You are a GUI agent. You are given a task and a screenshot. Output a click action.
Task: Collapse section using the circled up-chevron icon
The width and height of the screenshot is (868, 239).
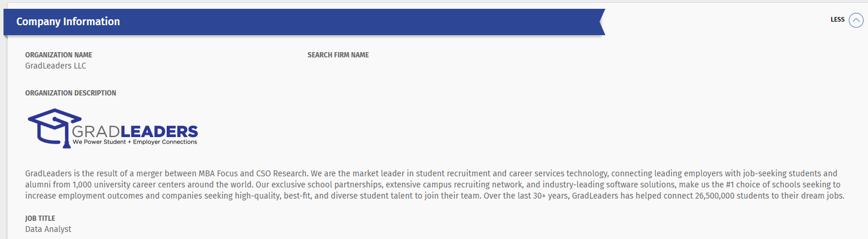click(x=856, y=21)
